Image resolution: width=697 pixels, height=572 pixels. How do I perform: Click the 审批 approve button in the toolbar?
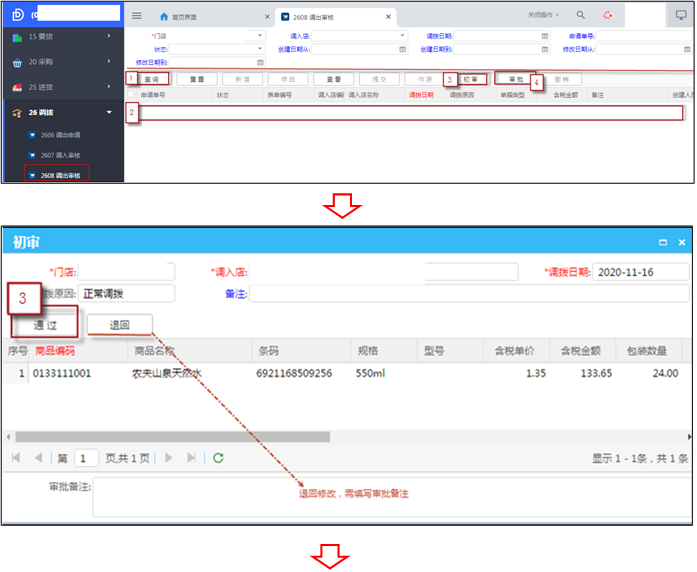[516, 79]
